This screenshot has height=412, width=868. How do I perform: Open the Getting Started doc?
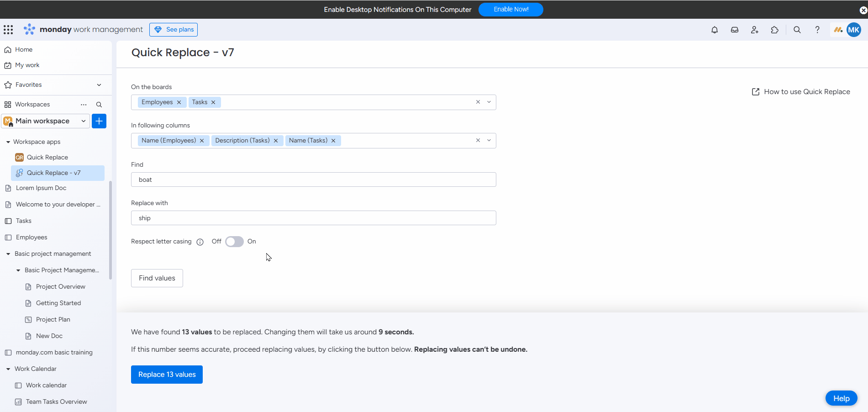(58, 303)
